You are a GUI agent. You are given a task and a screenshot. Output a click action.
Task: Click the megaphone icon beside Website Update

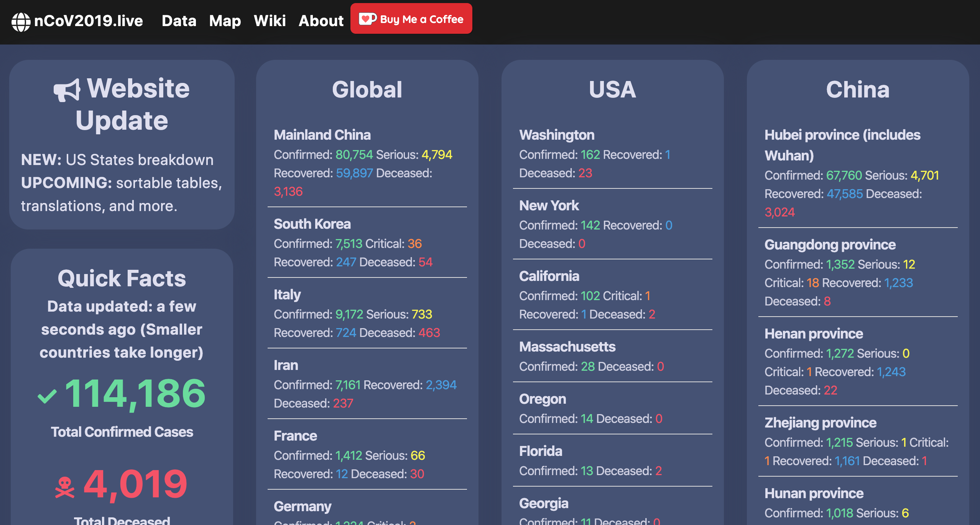click(x=67, y=90)
